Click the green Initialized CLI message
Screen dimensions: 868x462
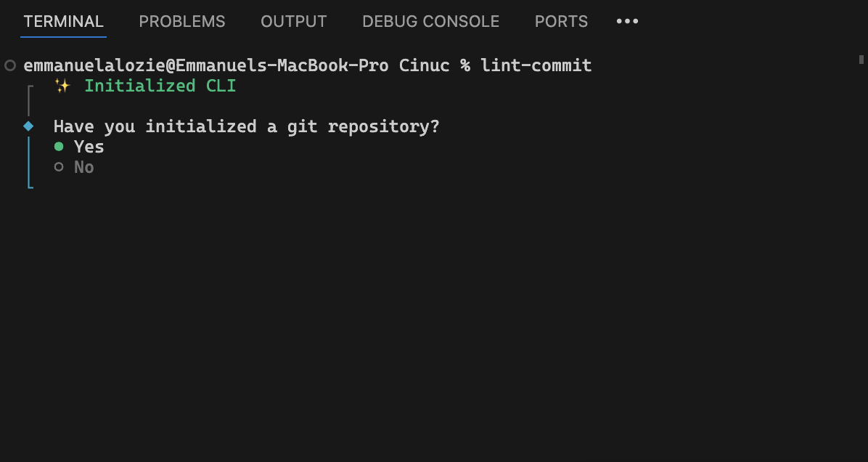point(160,86)
